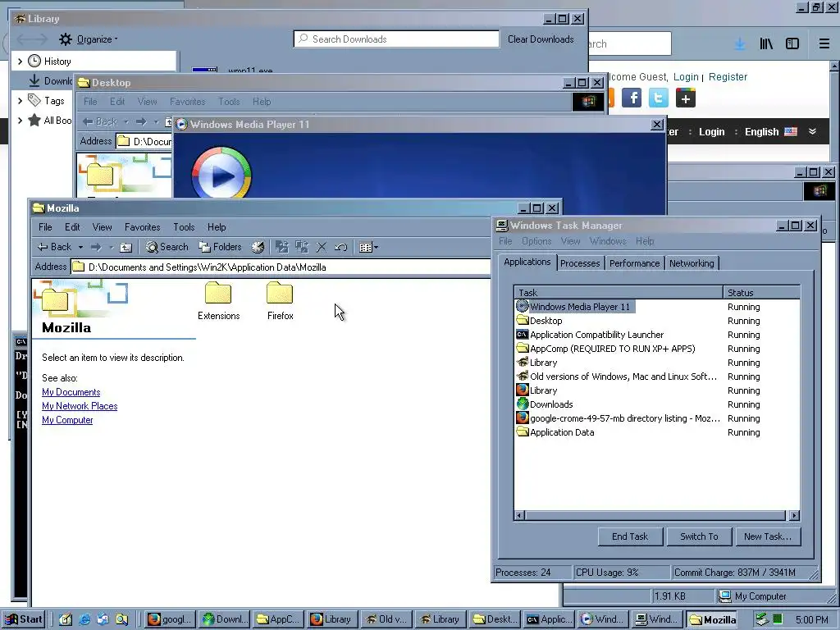Screen dimensions: 840x630
Task: Click the New Task... button
Action: click(x=767, y=536)
